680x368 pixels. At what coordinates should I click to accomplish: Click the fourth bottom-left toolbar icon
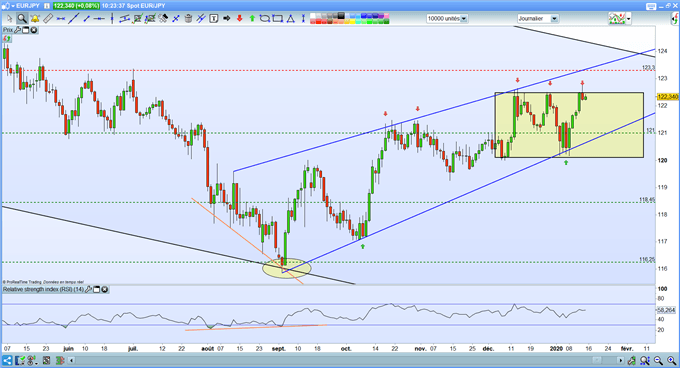[46, 361]
